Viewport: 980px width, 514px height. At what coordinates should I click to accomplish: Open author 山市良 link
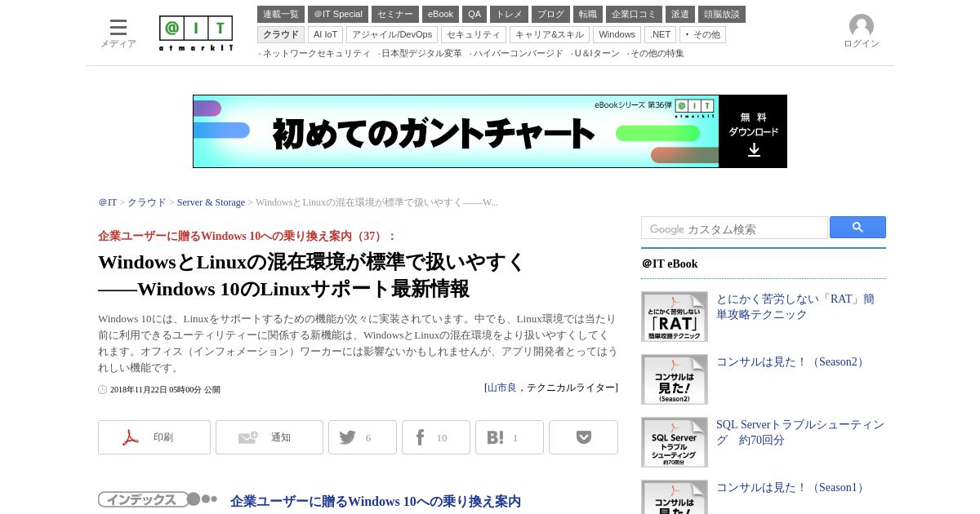pos(501,388)
